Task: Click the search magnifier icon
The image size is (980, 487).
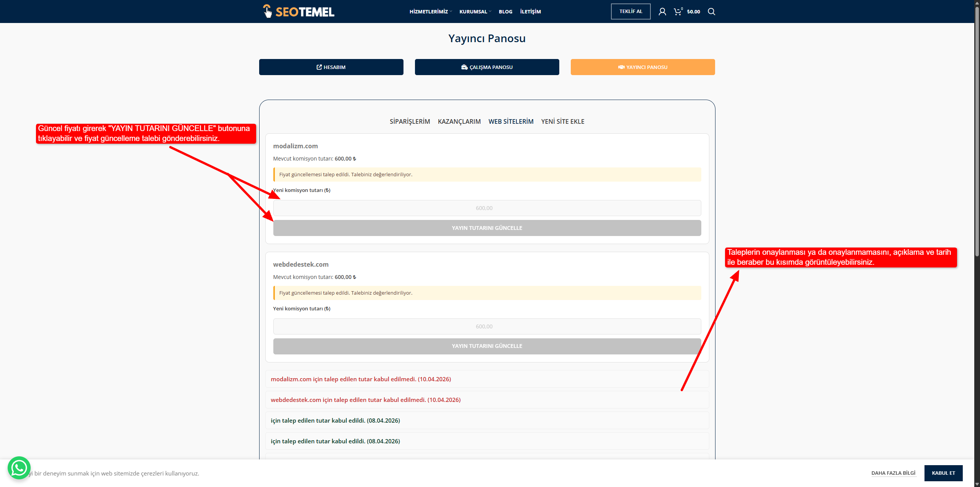Action: pos(711,11)
